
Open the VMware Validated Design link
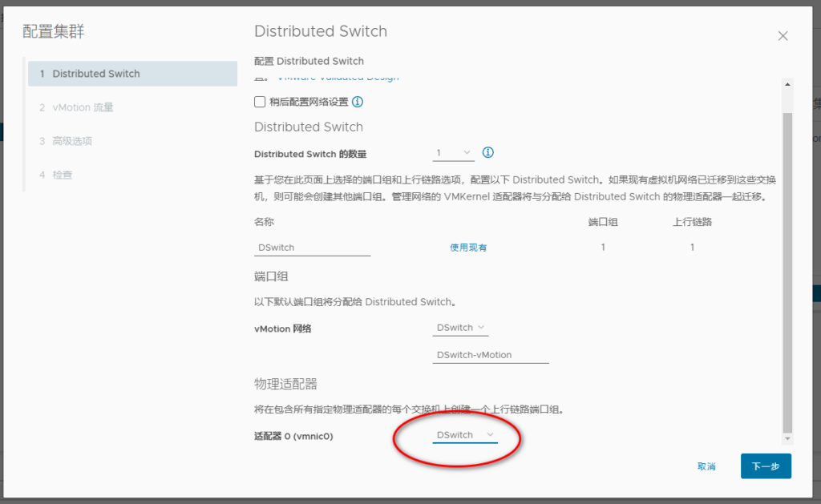point(338,79)
